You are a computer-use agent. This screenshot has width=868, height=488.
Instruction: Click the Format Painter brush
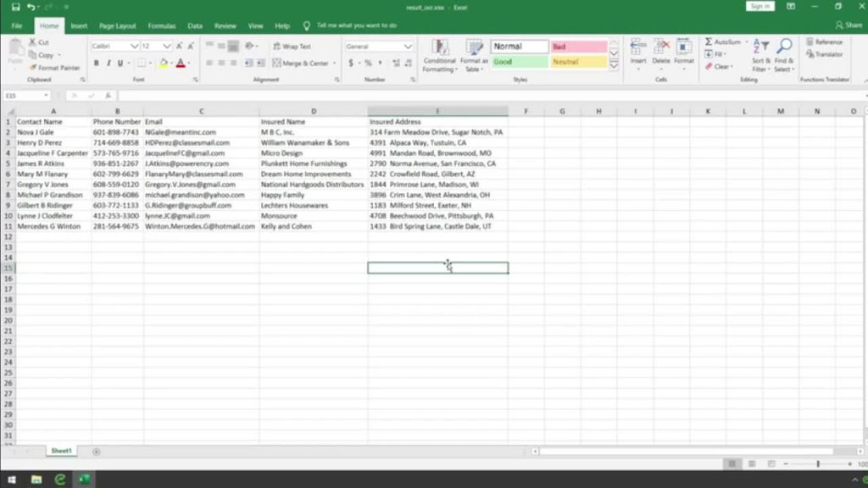pyautogui.click(x=33, y=68)
